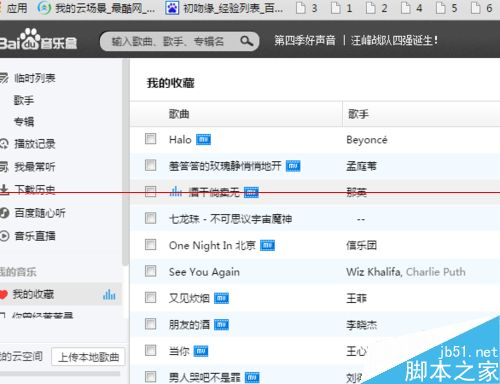
Task: Open MV for 朋友的酒
Action: (x=221, y=325)
